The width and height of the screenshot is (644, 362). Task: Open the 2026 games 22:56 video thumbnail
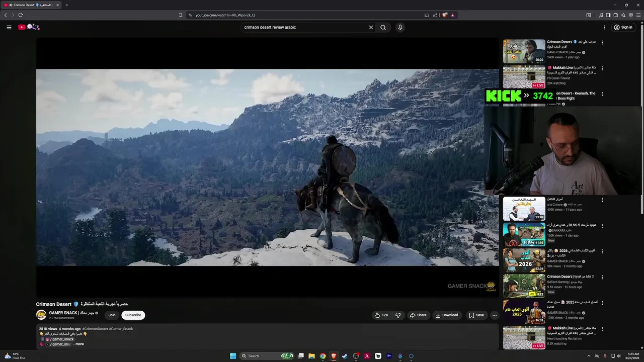(x=524, y=260)
